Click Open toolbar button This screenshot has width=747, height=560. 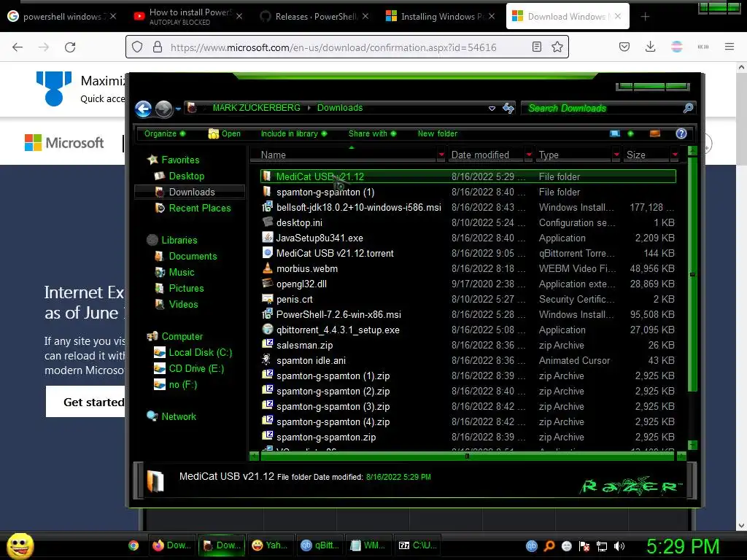[x=225, y=134]
